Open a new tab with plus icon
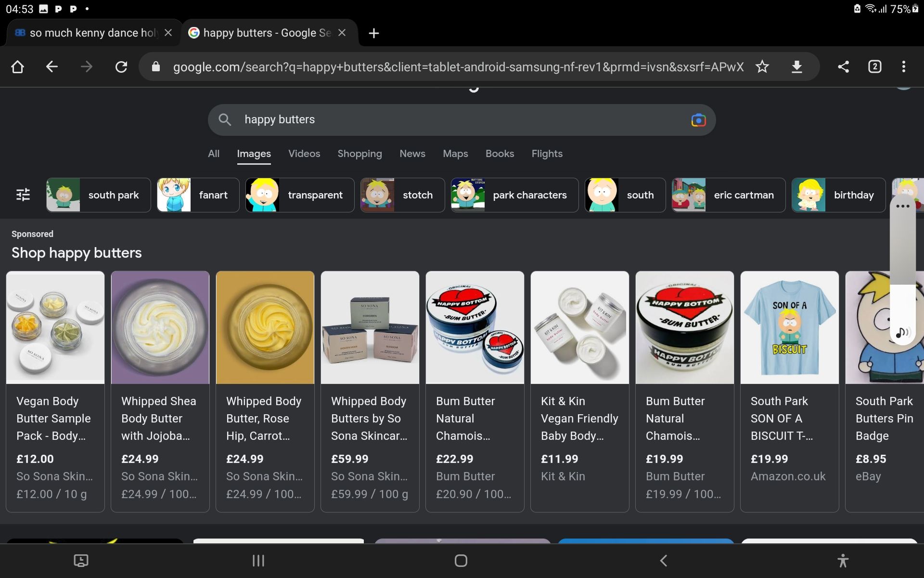 click(374, 33)
